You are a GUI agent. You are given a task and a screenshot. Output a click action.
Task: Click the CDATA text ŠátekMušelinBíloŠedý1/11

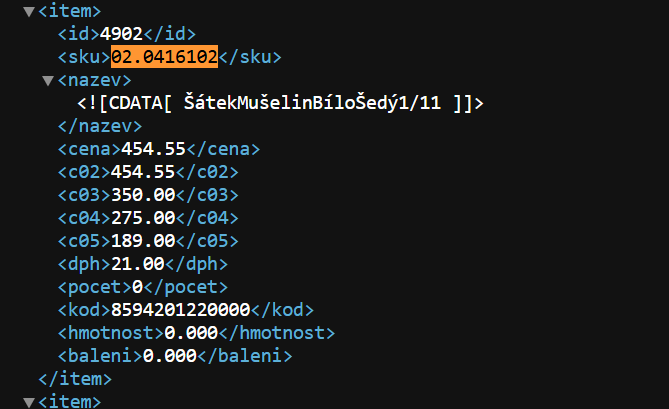click(x=312, y=103)
